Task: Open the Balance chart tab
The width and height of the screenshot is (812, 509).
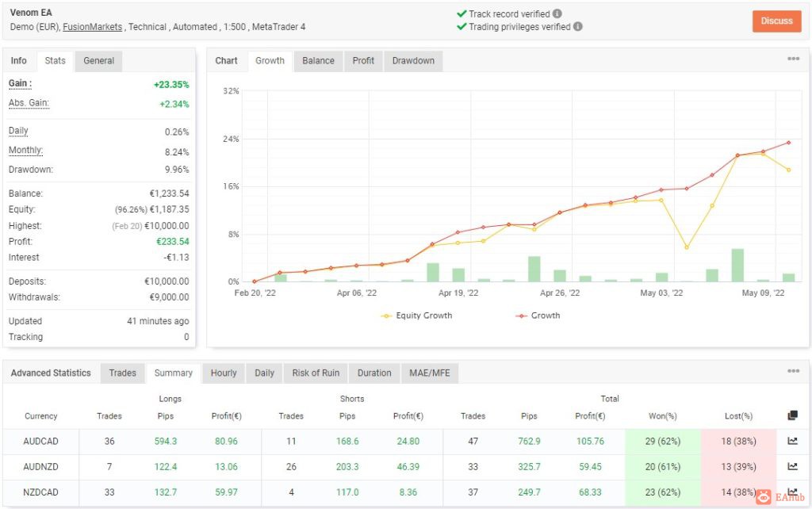Action: 318,60
